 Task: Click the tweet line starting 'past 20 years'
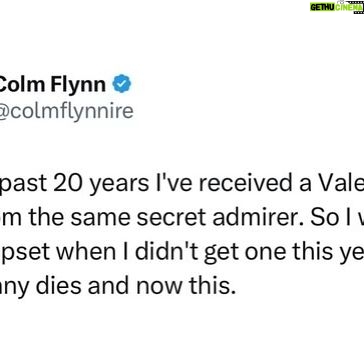tap(182, 184)
